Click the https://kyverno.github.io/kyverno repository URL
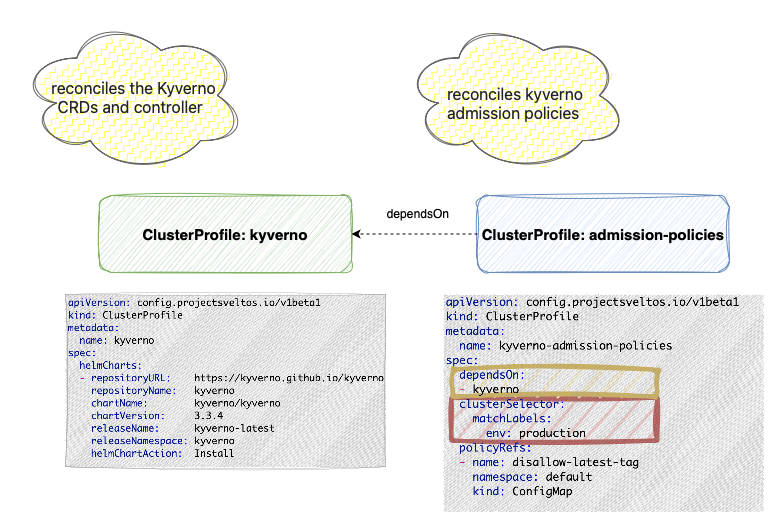This screenshot has height=532, width=784. 288,379
